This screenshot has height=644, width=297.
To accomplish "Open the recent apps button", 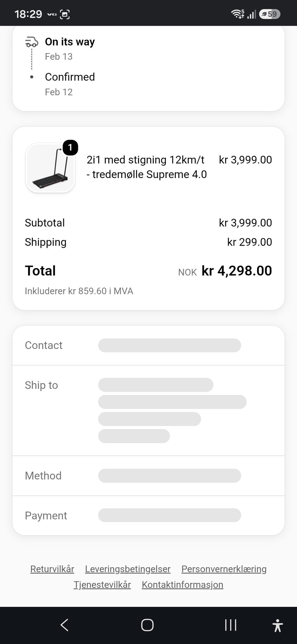I will point(230,625).
